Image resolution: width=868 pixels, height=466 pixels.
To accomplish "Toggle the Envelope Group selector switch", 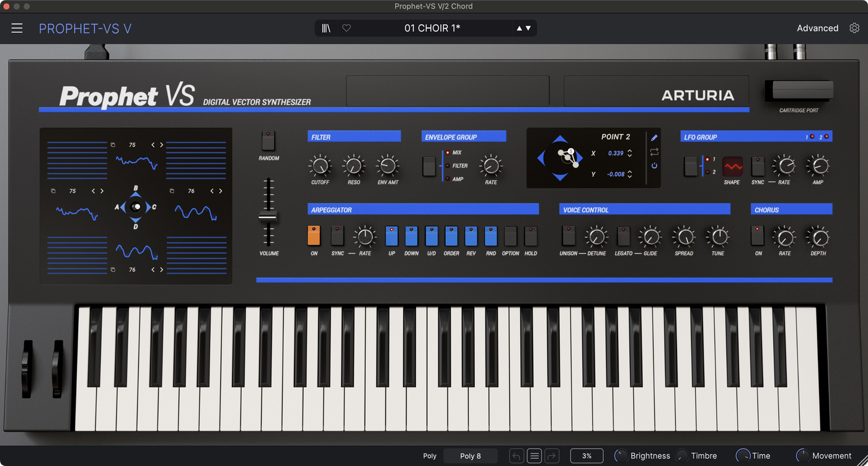I will point(430,166).
